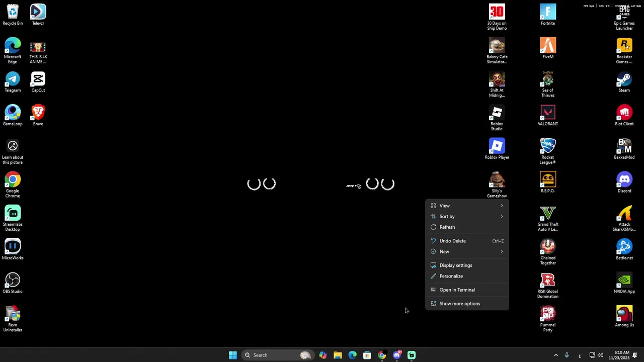The height and width of the screenshot is (362, 644).
Task: Select the Attack Shark desktop icon
Action: click(624, 218)
